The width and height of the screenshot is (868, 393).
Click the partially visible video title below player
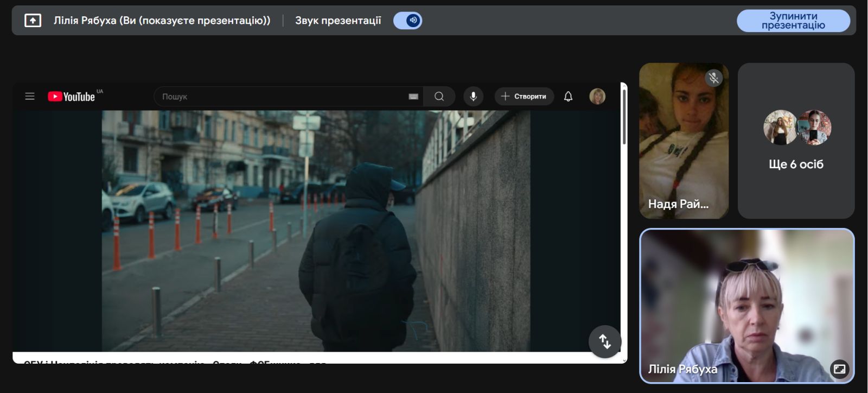(175, 362)
